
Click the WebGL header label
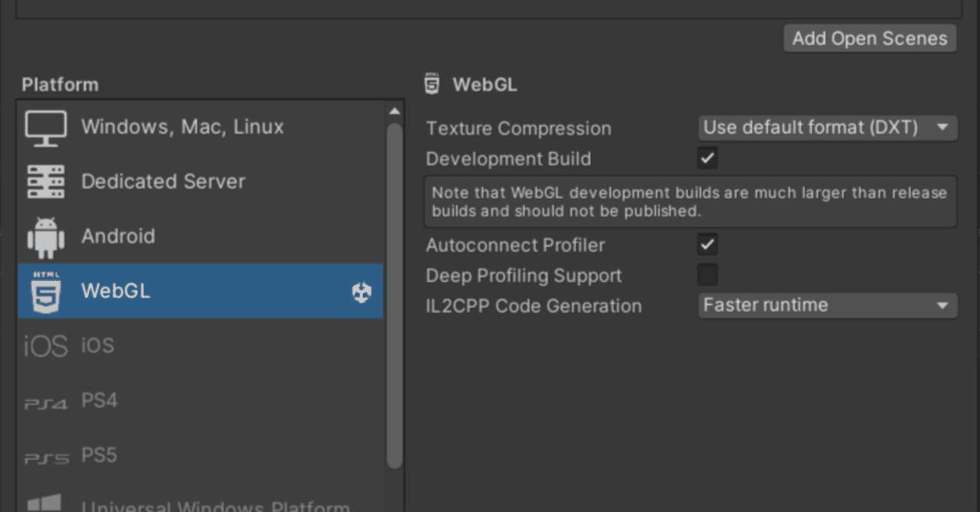tap(484, 84)
